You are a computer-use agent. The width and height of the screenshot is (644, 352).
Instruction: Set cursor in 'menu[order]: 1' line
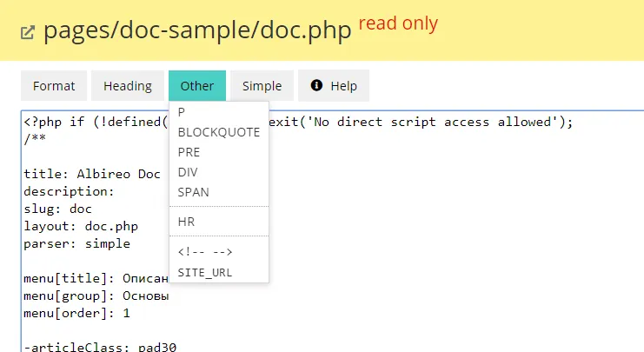tap(76, 313)
